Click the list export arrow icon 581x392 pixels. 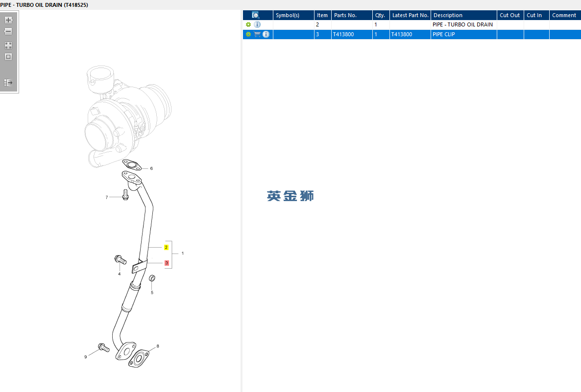pos(8,83)
